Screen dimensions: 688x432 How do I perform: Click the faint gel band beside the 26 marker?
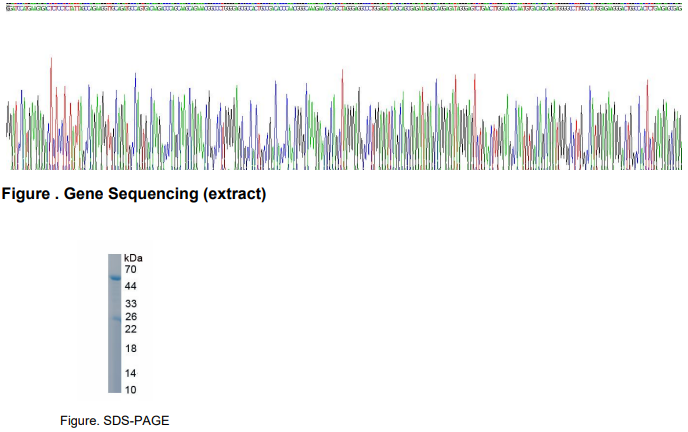[x=115, y=317]
